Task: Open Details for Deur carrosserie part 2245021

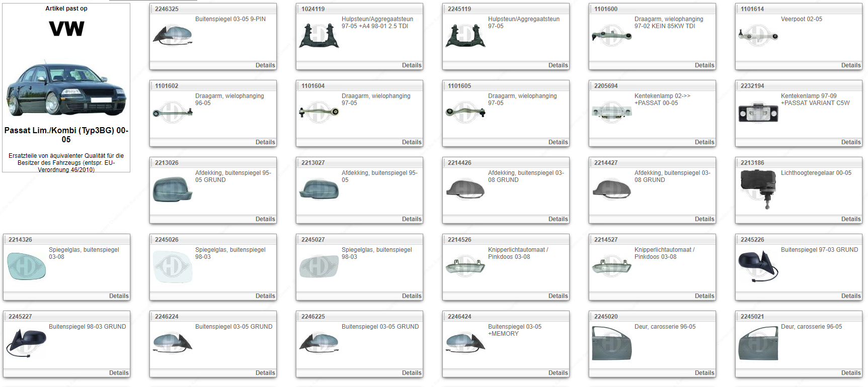Action: click(x=850, y=373)
